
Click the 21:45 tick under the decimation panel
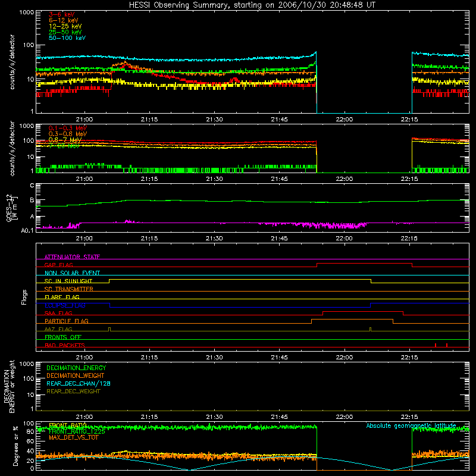click(x=279, y=417)
